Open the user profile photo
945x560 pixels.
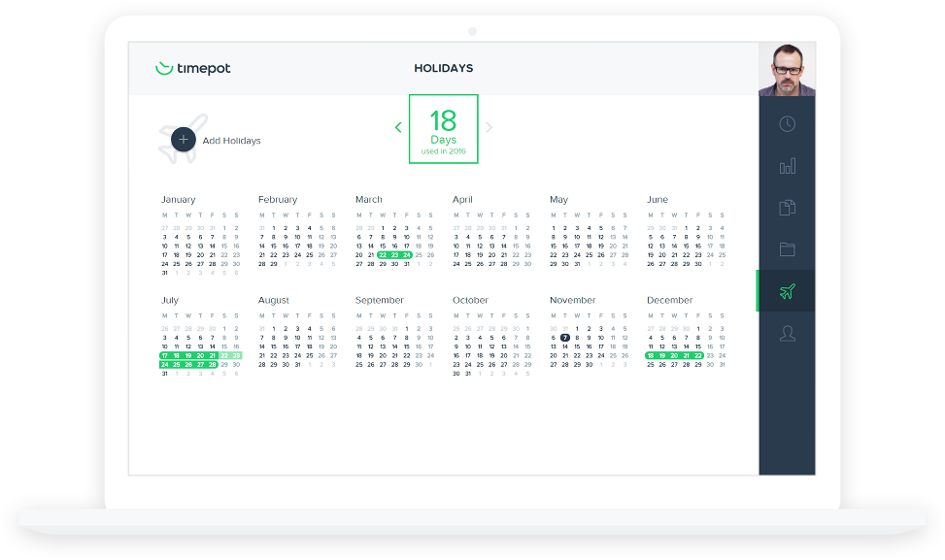point(787,69)
